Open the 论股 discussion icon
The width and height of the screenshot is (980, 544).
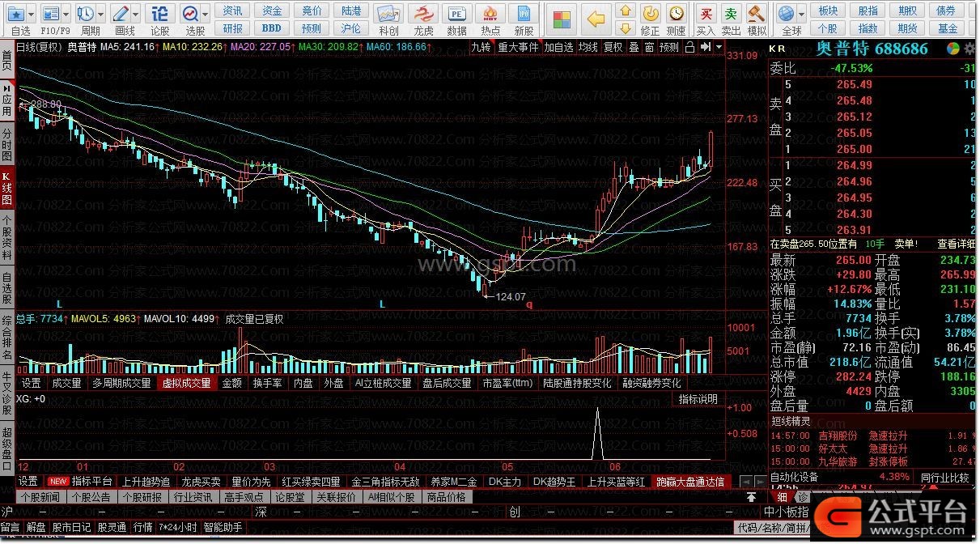point(160,14)
